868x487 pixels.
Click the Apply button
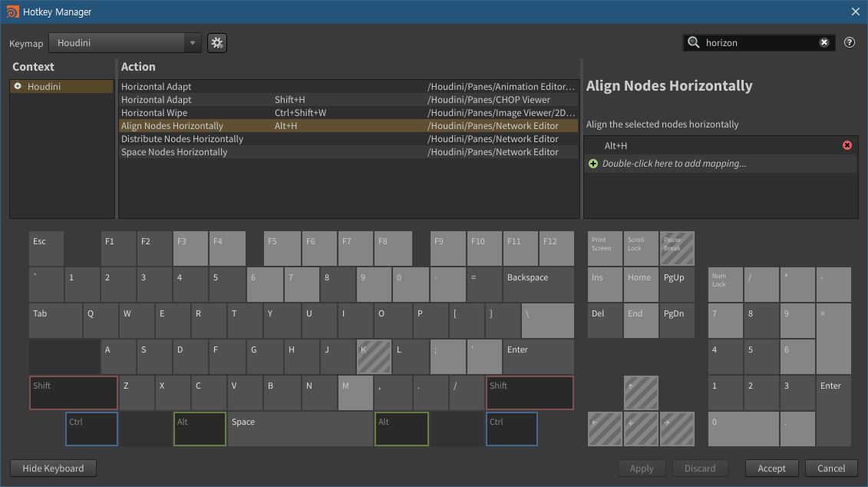[x=642, y=468]
